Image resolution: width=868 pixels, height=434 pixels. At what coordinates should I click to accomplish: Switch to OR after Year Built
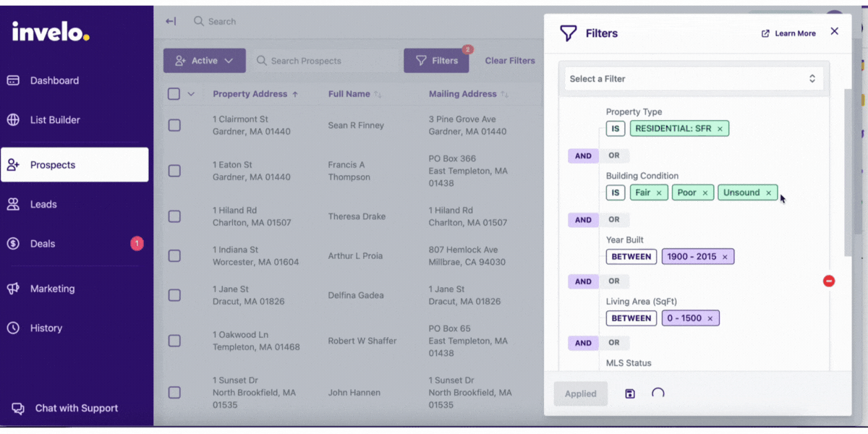[614, 281]
